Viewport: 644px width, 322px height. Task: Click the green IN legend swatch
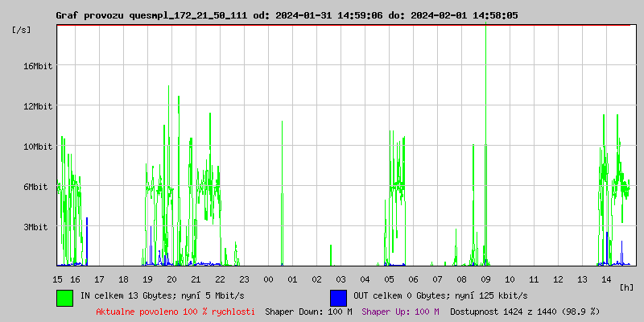(64, 297)
